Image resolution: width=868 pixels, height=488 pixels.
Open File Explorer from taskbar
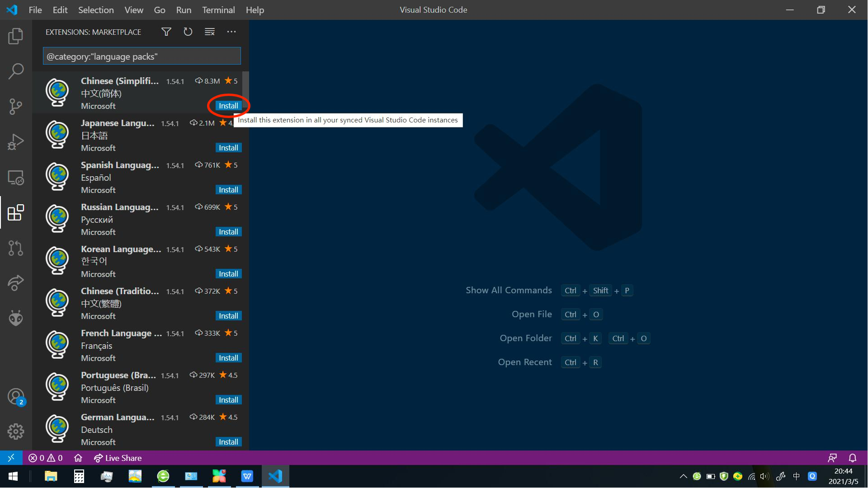click(51, 476)
